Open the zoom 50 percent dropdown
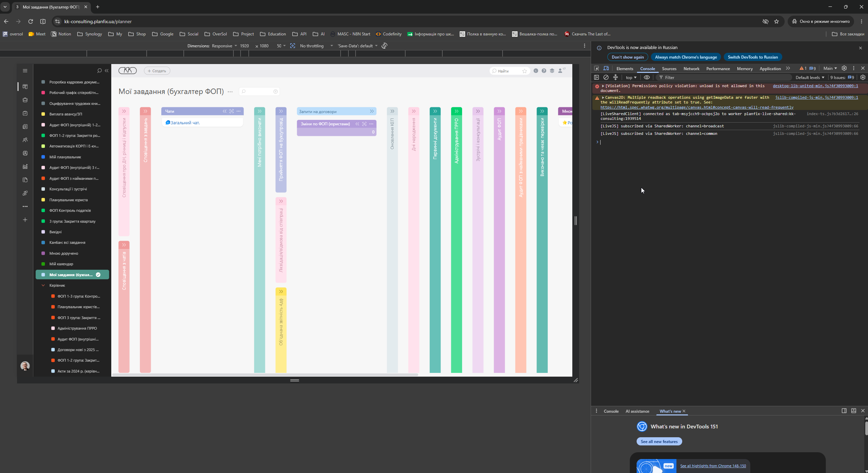The width and height of the screenshot is (868, 473). click(281, 46)
